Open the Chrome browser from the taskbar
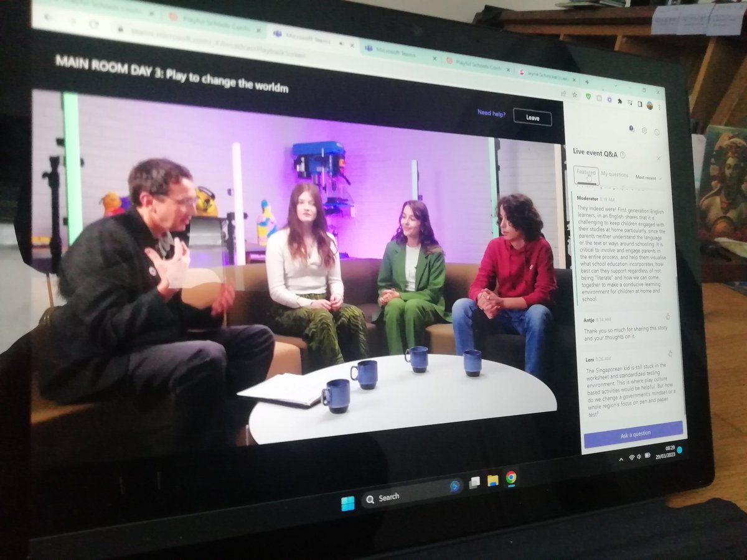This screenshot has height=560, width=747. click(x=511, y=478)
